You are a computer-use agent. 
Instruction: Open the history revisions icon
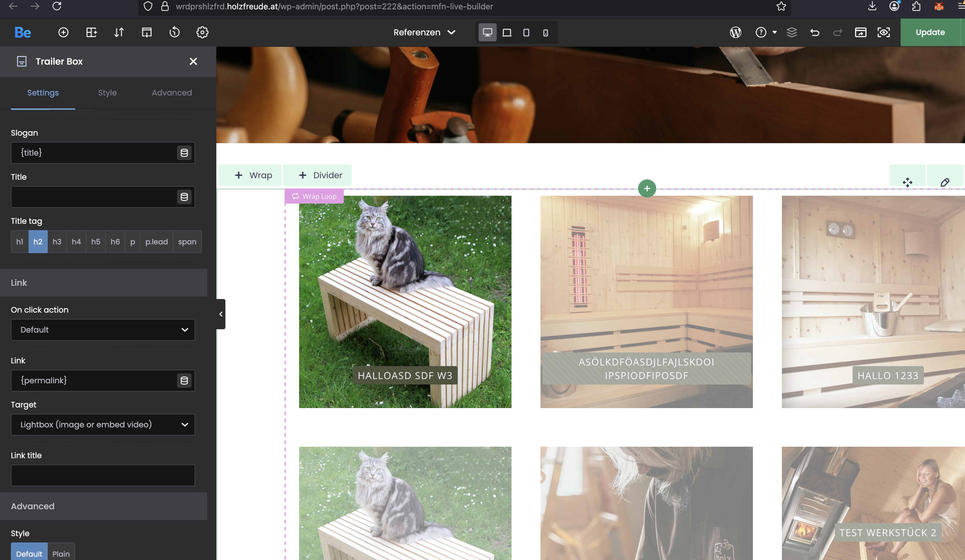175,33
